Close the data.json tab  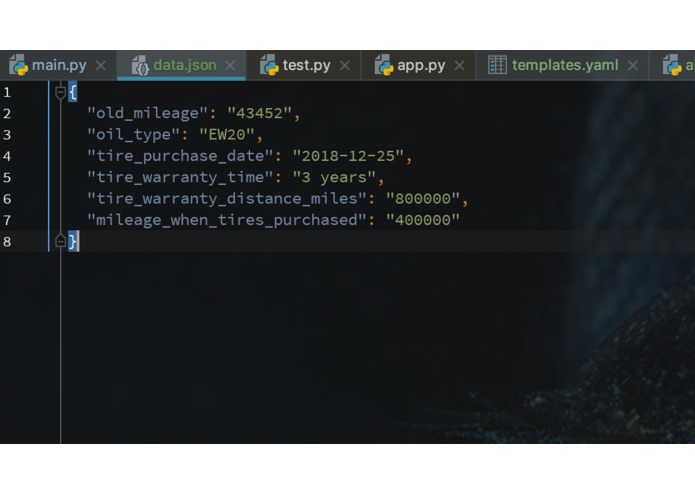230,66
